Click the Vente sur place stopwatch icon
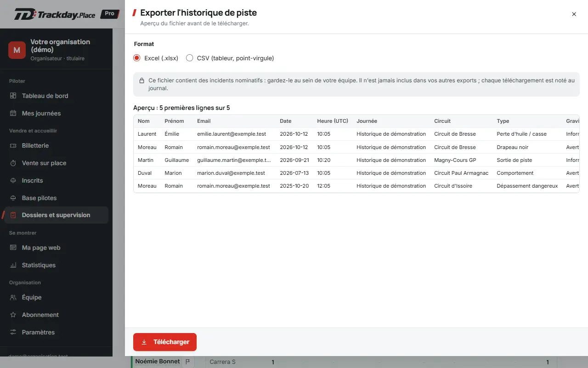Viewport: 588px width, 368px height. tap(13, 163)
